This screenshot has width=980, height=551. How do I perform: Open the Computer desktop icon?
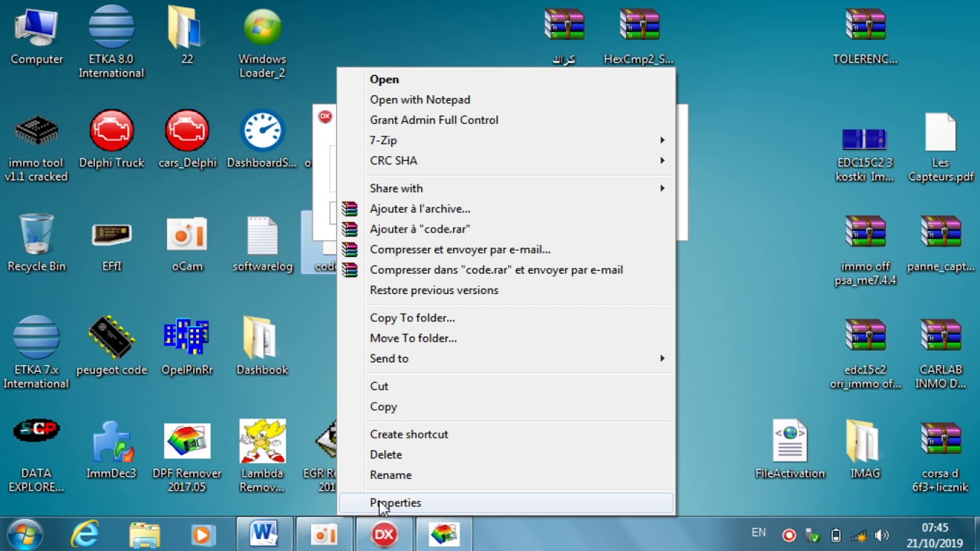[x=36, y=36]
